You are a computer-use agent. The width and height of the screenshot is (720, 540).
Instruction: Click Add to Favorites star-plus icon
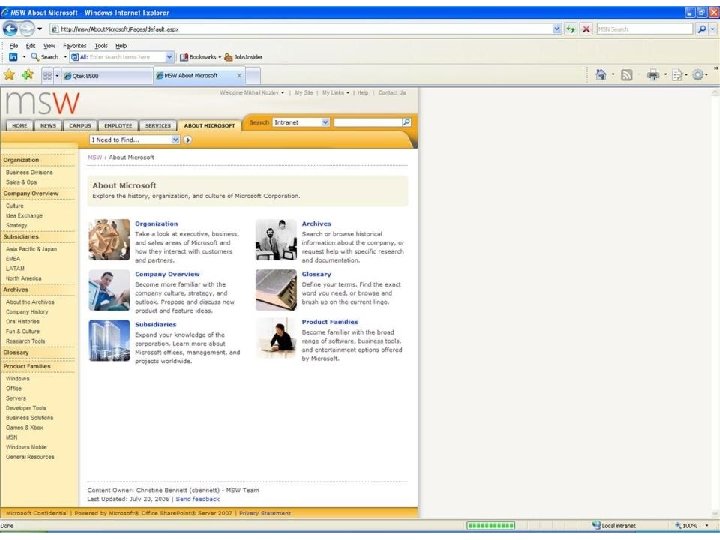(x=28, y=74)
